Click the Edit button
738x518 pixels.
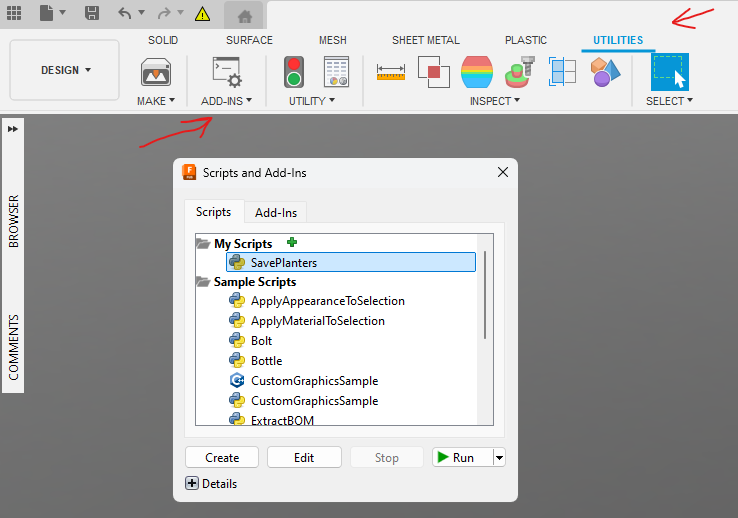304,457
